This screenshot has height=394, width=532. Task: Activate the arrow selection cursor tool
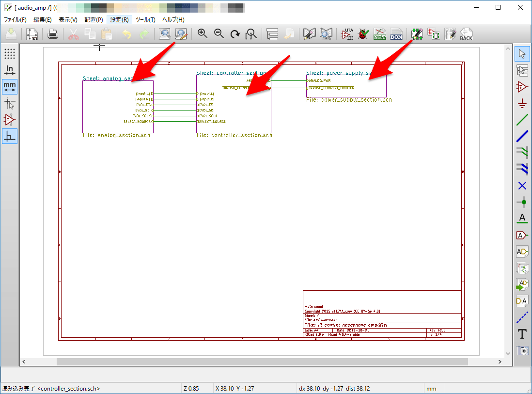point(522,54)
